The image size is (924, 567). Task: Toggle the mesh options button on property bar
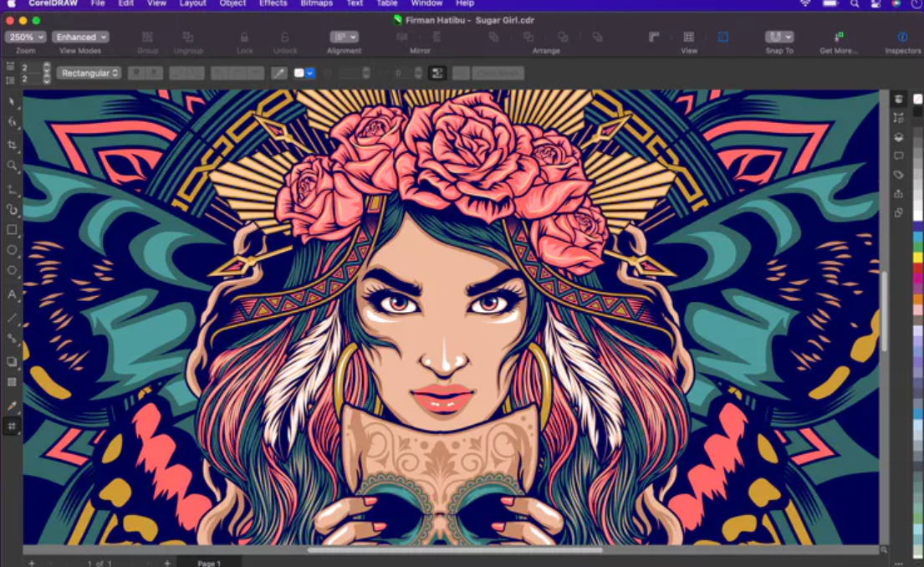pyautogui.click(x=437, y=73)
